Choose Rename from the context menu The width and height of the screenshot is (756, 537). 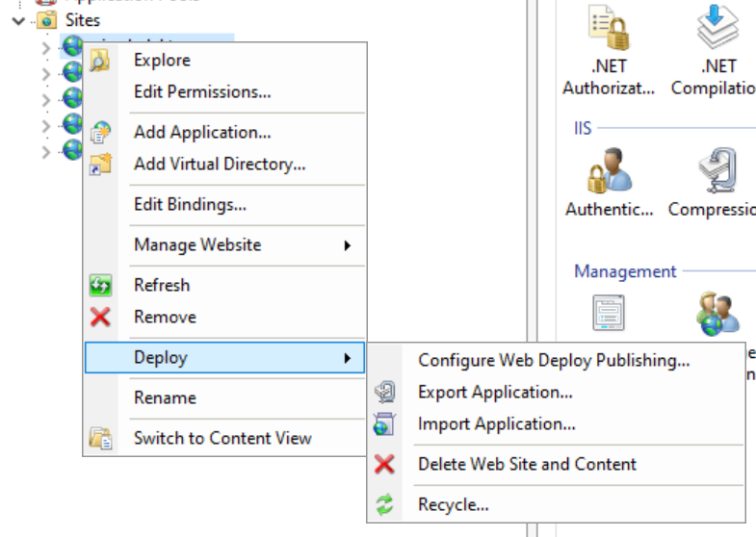click(165, 397)
